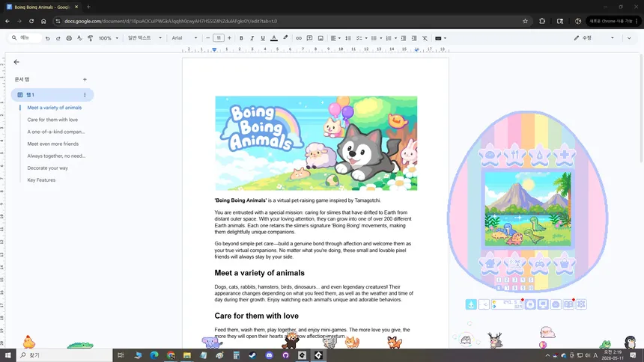644x362 pixels.
Task: Click the gear settings icon below egg
Action: coord(581,304)
